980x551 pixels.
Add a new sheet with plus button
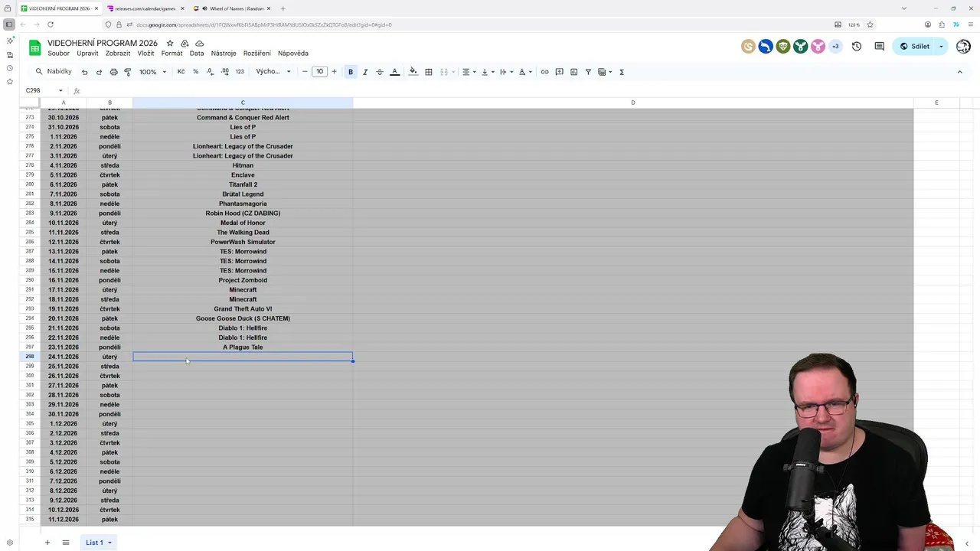click(47, 543)
